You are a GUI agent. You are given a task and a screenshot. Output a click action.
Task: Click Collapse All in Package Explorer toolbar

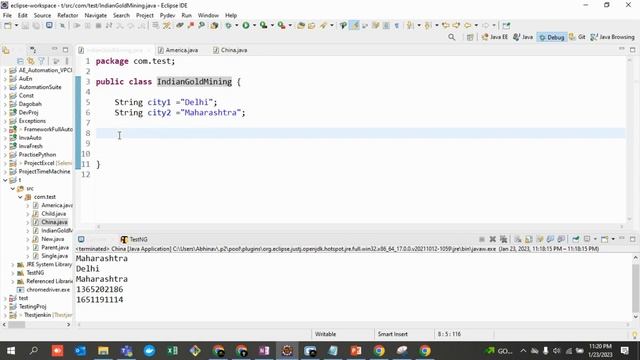pyautogui.click(x=20, y=61)
